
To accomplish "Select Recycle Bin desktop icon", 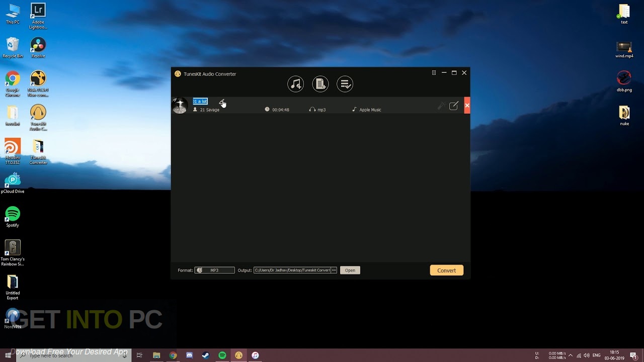I will (13, 48).
